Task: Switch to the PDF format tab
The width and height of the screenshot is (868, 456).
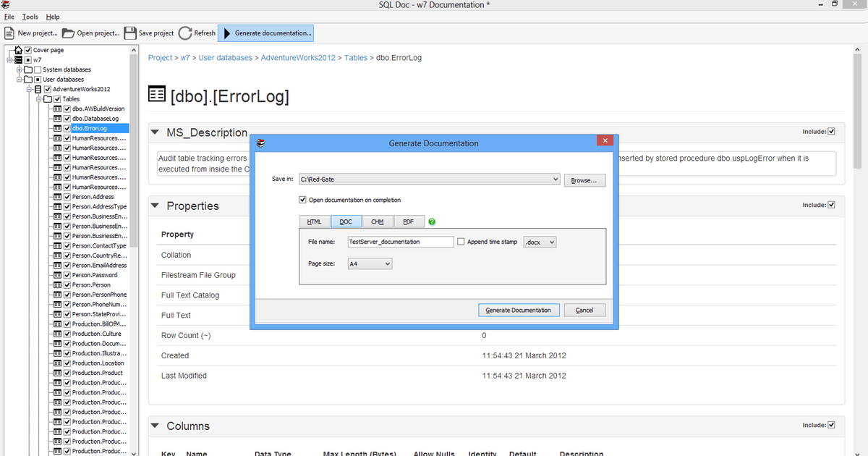Action: click(x=409, y=221)
